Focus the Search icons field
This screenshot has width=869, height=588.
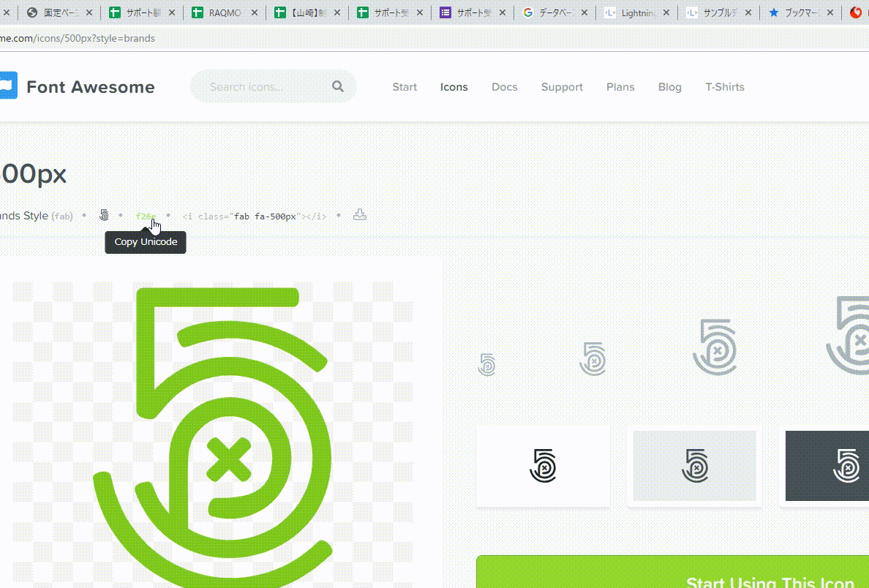pyautogui.click(x=274, y=86)
